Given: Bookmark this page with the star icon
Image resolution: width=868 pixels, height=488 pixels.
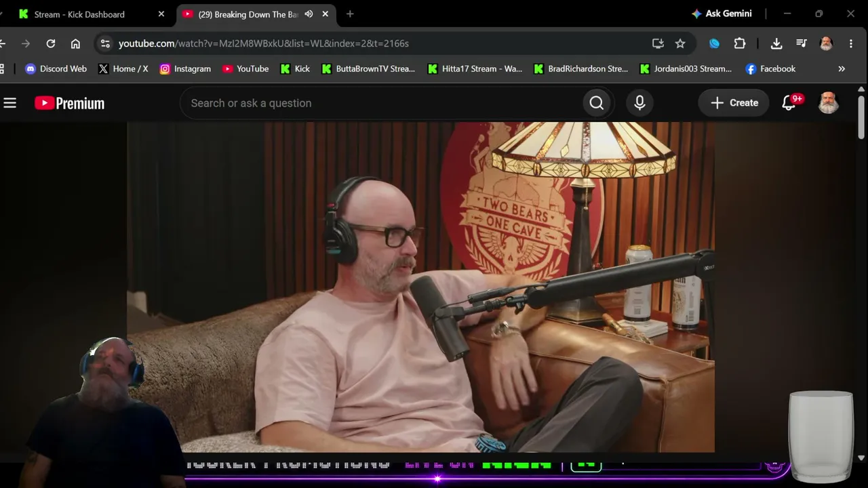Looking at the screenshot, I should click(680, 43).
